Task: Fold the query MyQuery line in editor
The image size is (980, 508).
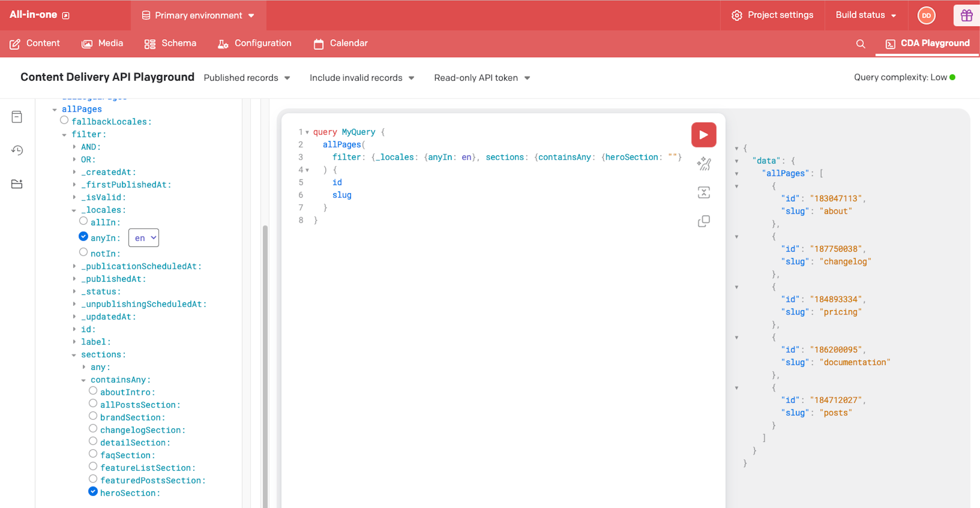Action: (307, 132)
